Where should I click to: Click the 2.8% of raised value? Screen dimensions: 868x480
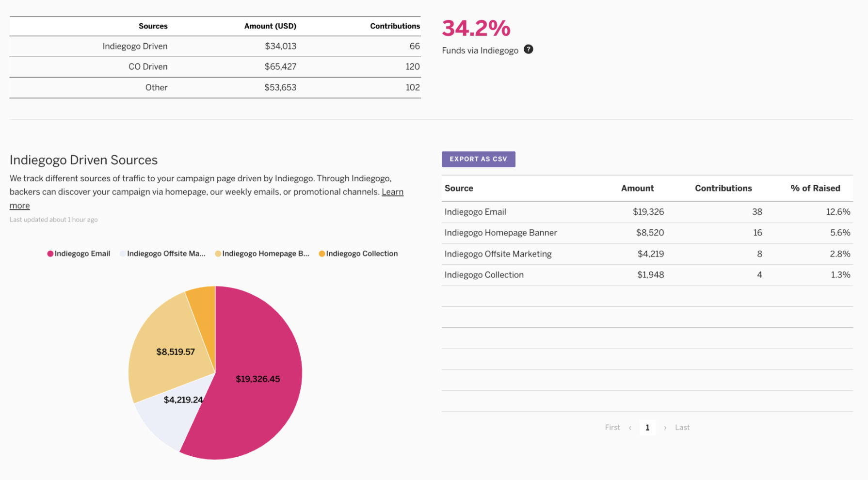tap(840, 254)
